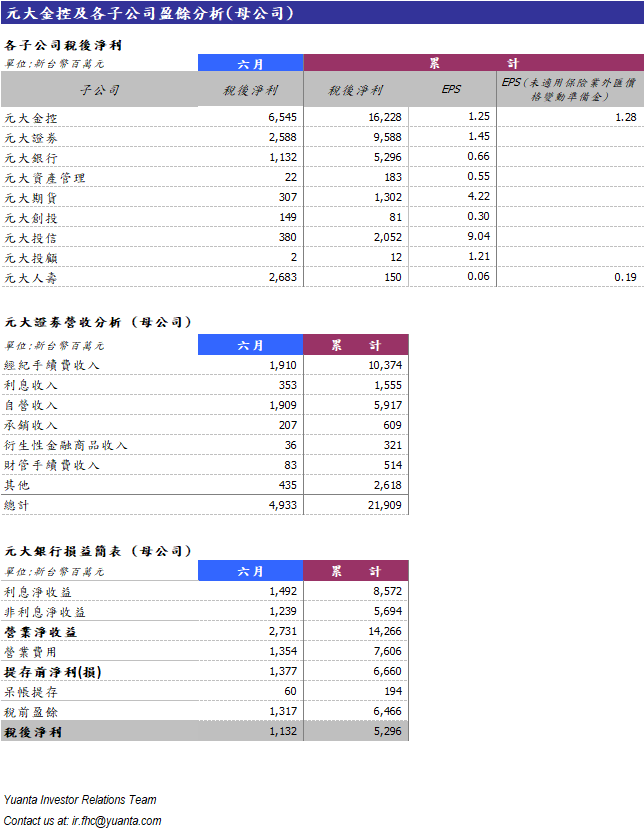Select the 元大期貨 row label
The image size is (644, 831).
(31, 198)
